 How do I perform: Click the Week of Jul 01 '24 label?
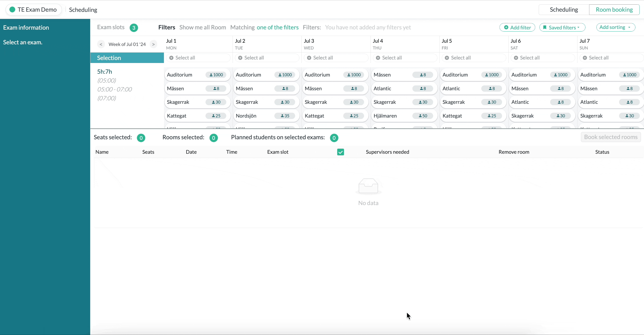[127, 44]
